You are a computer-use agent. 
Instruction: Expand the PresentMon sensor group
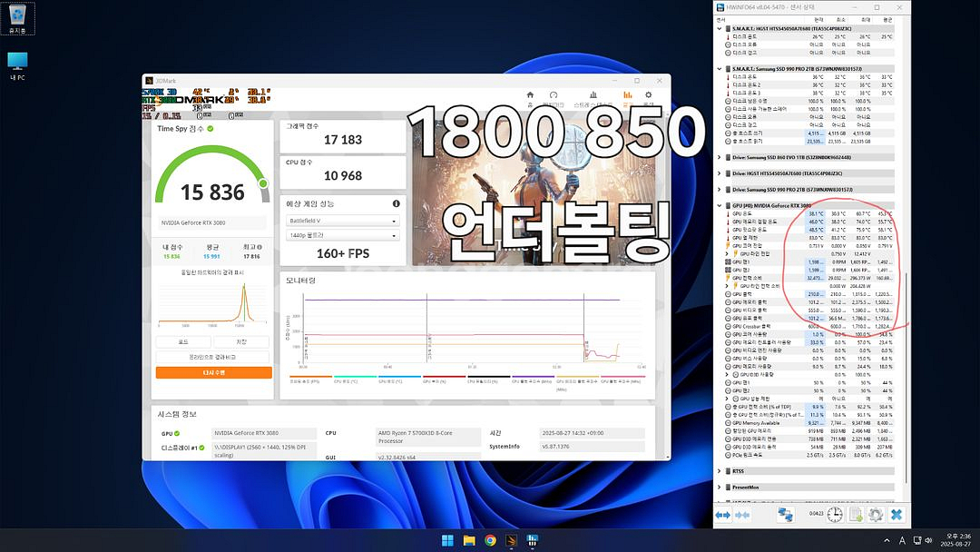point(720,487)
